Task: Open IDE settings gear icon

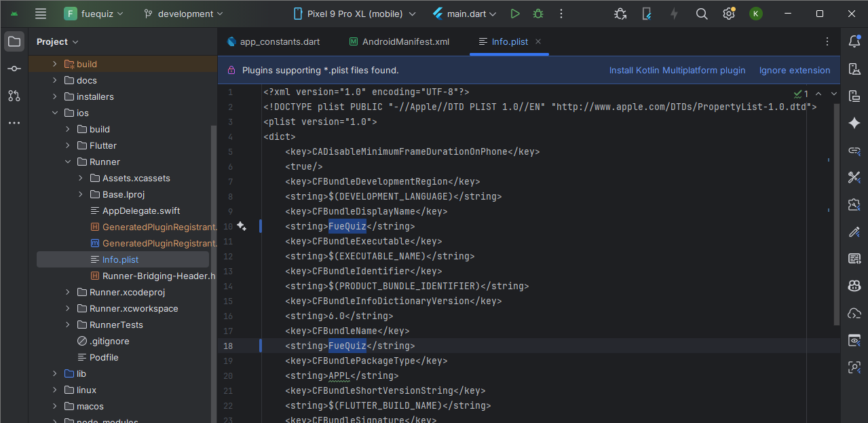Action: pyautogui.click(x=728, y=14)
